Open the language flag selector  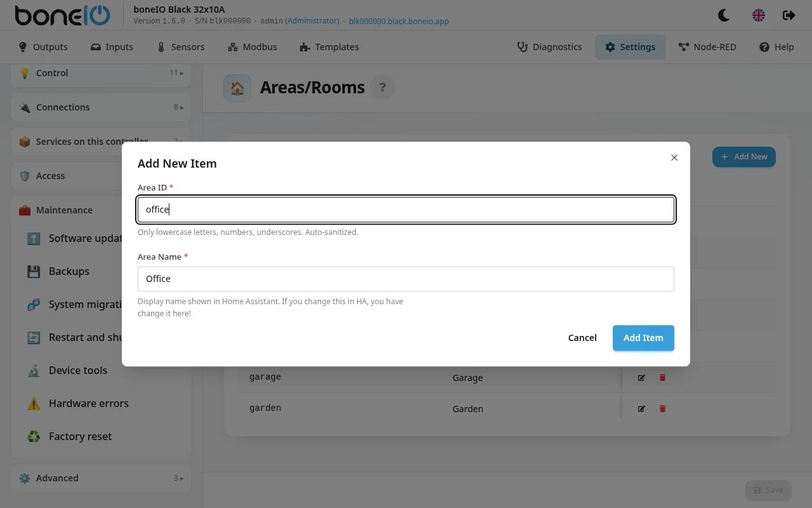coord(759,15)
